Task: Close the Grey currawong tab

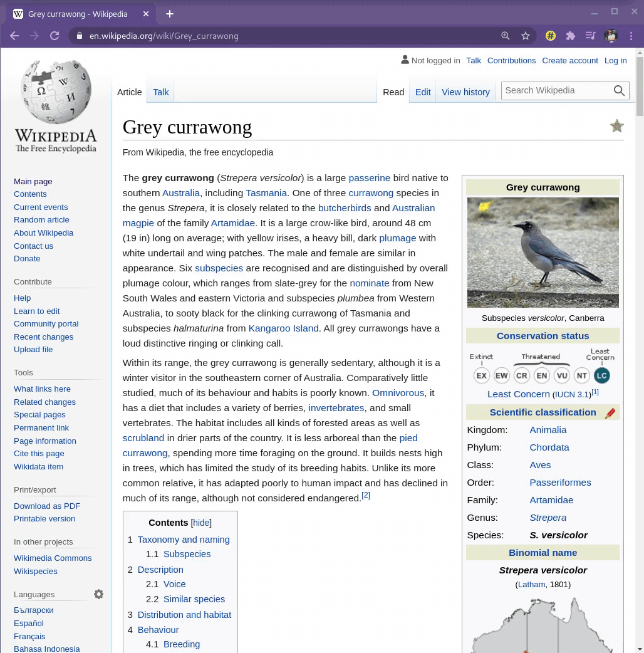Action: tap(146, 14)
